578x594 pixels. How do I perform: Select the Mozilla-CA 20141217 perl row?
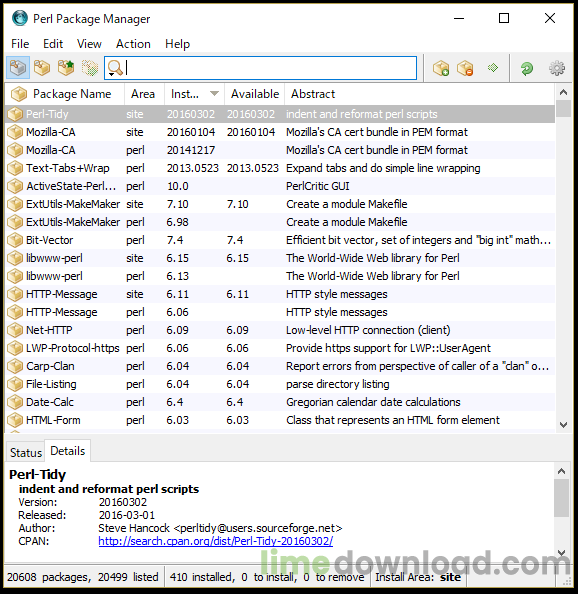tap(280, 150)
